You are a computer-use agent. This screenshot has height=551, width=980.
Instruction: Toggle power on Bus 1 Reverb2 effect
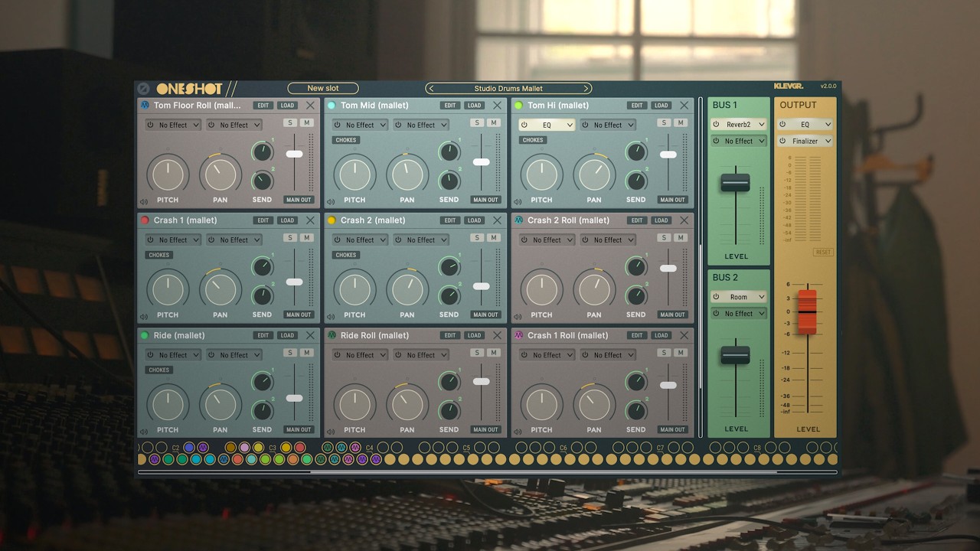(716, 124)
